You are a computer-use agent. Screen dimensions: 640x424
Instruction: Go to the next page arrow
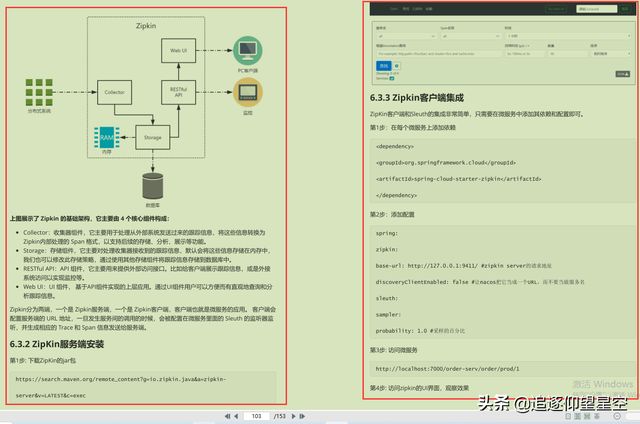[x=293, y=416]
